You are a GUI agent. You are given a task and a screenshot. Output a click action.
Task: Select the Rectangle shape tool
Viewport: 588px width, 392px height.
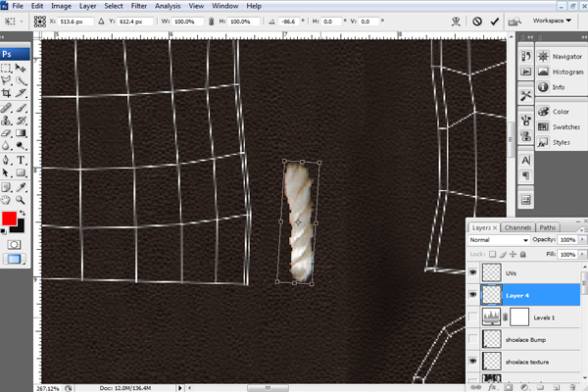pos(21,172)
